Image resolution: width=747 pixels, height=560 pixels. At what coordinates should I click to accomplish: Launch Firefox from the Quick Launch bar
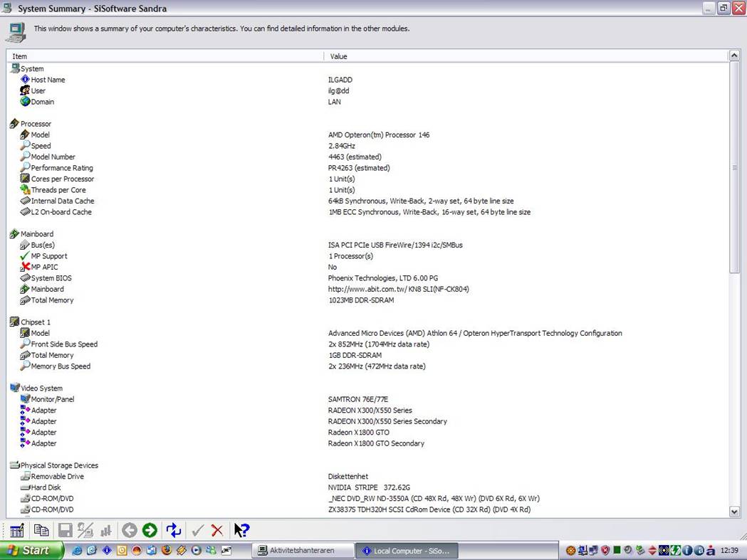pyautogui.click(x=166, y=550)
